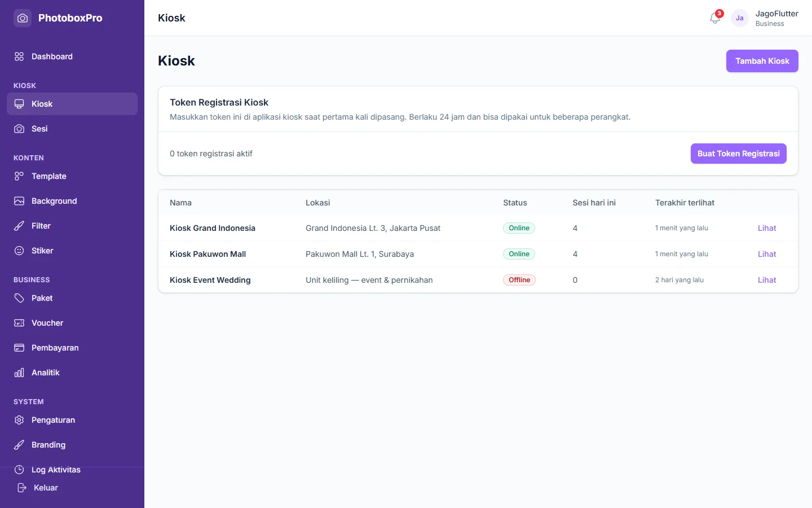Viewport: 812px width, 508px height.
Task: Open Pengaturan gear icon
Action: coord(19,420)
